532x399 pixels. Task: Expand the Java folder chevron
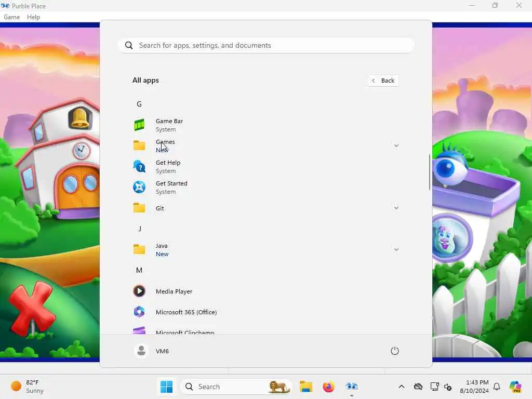tap(396, 249)
